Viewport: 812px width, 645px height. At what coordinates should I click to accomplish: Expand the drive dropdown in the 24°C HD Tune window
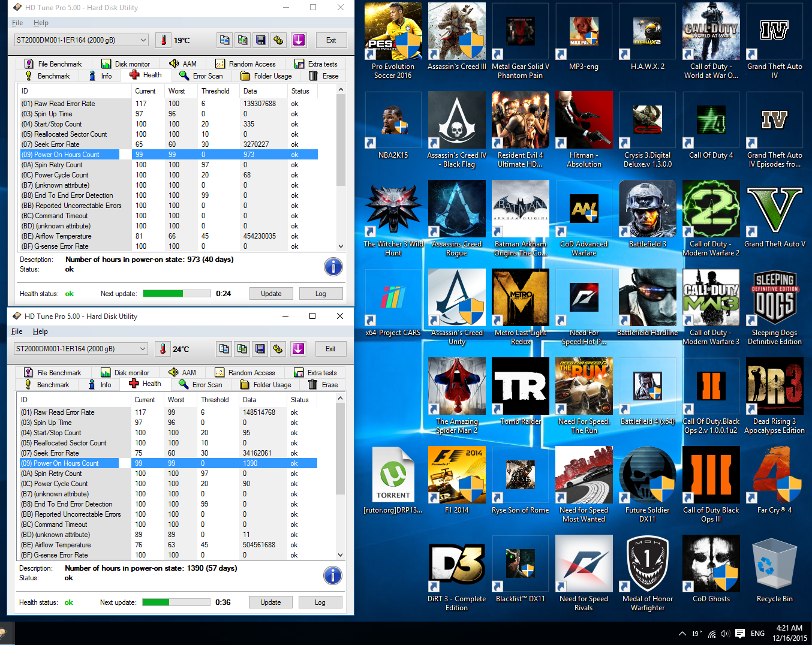(143, 349)
